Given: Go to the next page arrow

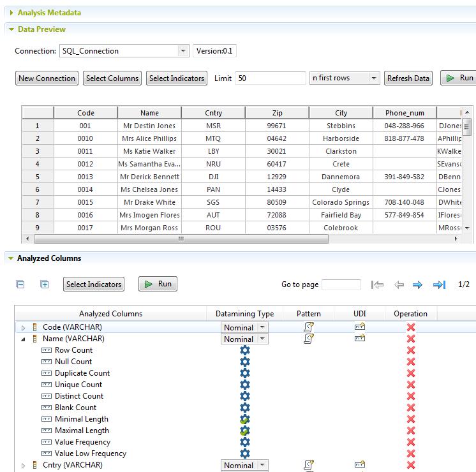Looking at the screenshot, I should tap(417, 284).
